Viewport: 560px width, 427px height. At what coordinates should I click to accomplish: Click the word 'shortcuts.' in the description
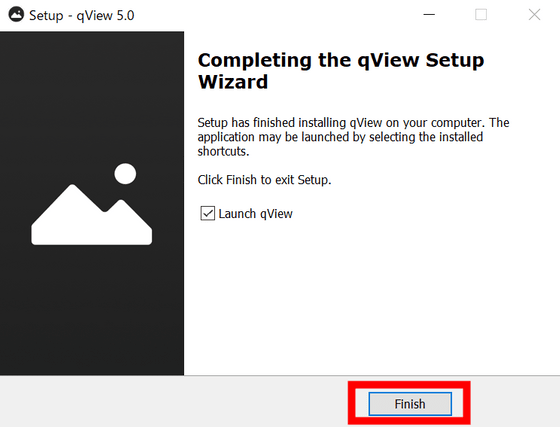coord(223,151)
